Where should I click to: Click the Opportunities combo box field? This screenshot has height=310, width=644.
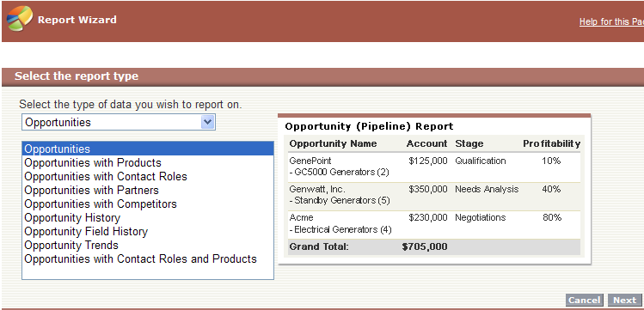(119, 122)
